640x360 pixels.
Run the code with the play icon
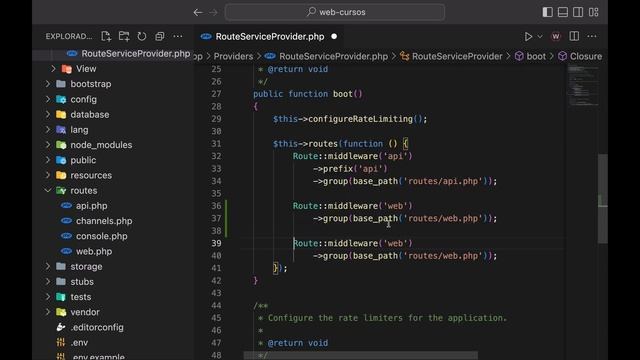pyautogui.click(x=528, y=36)
